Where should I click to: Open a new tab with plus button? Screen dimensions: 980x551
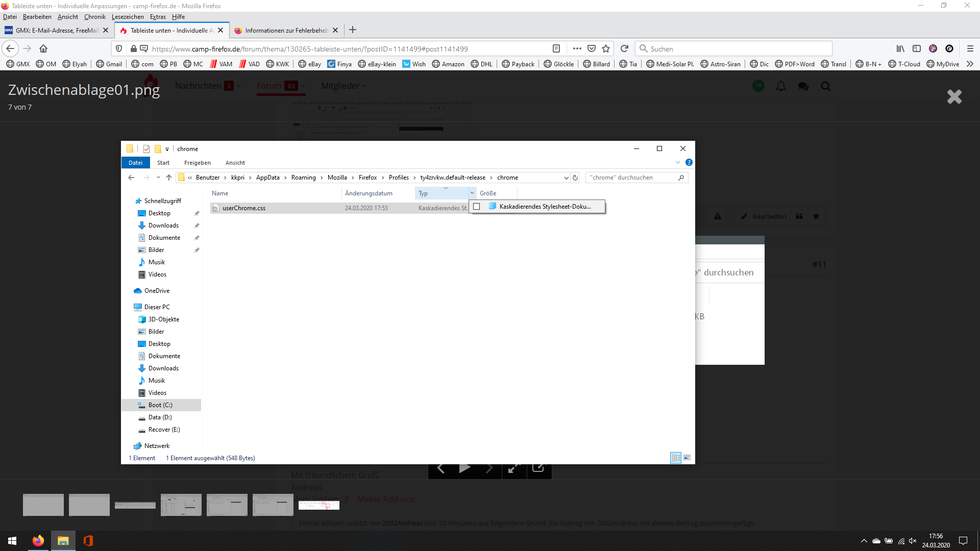[353, 30]
